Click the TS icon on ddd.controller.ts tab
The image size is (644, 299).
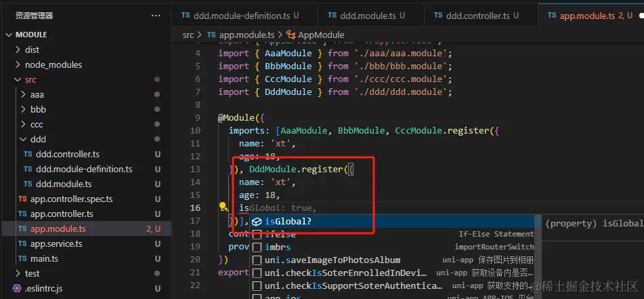pos(438,15)
